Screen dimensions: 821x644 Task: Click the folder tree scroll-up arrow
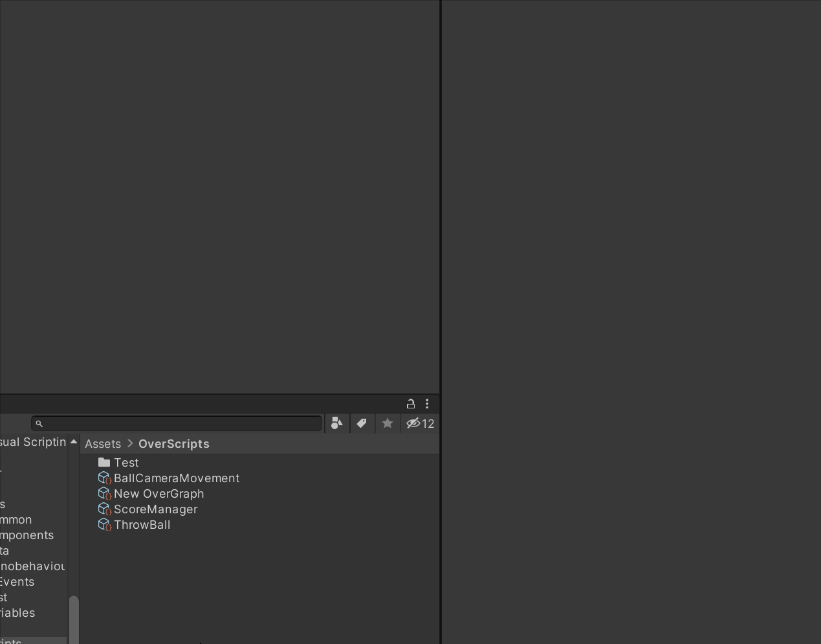[x=74, y=441]
